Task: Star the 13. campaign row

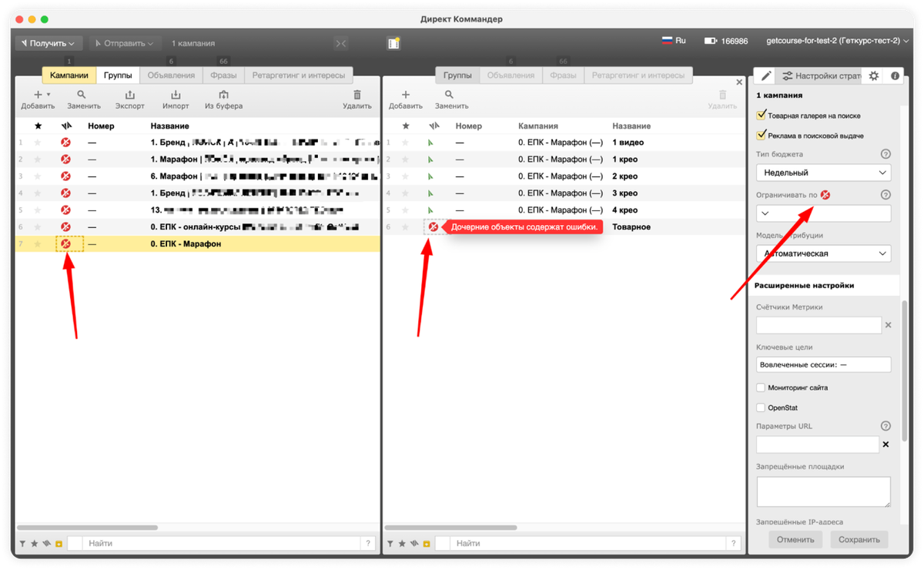Action: [x=38, y=210]
